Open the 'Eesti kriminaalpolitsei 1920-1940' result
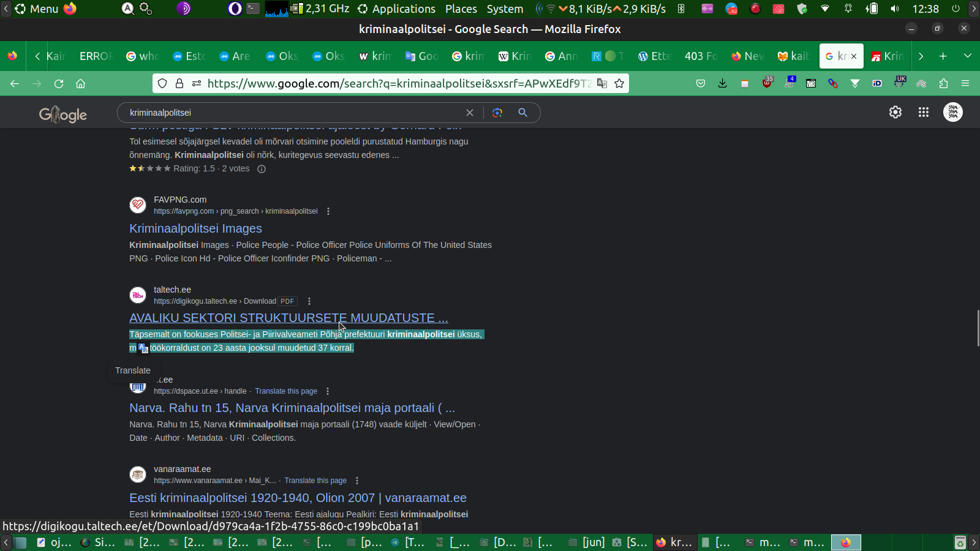Image resolution: width=980 pixels, height=551 pixels. tap(298, 498)
